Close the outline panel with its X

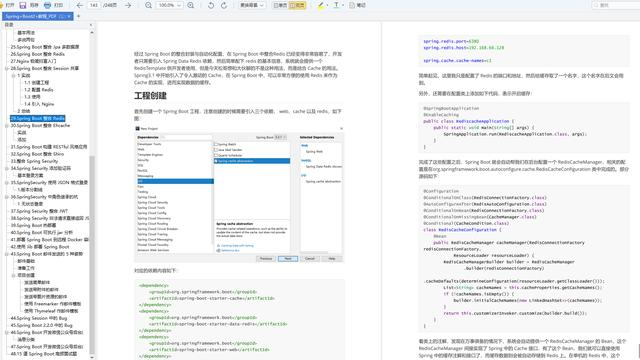point(91,25)
